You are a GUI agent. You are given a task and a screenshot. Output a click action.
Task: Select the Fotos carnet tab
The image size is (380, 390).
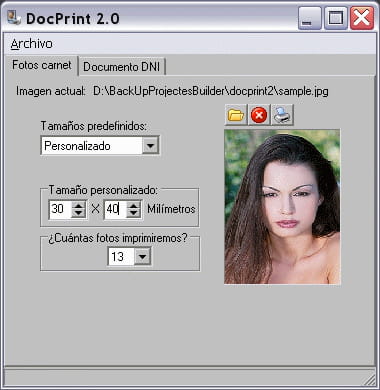coord(42,65)
